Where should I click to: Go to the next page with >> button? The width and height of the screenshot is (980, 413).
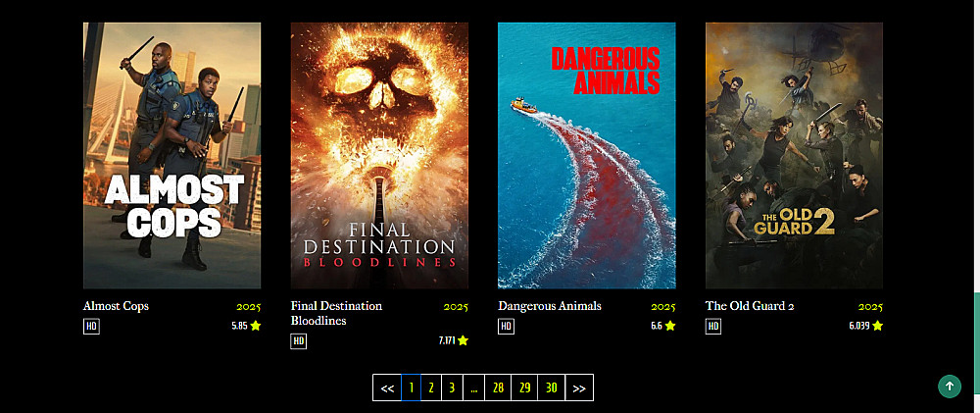[x=579, y=387]
